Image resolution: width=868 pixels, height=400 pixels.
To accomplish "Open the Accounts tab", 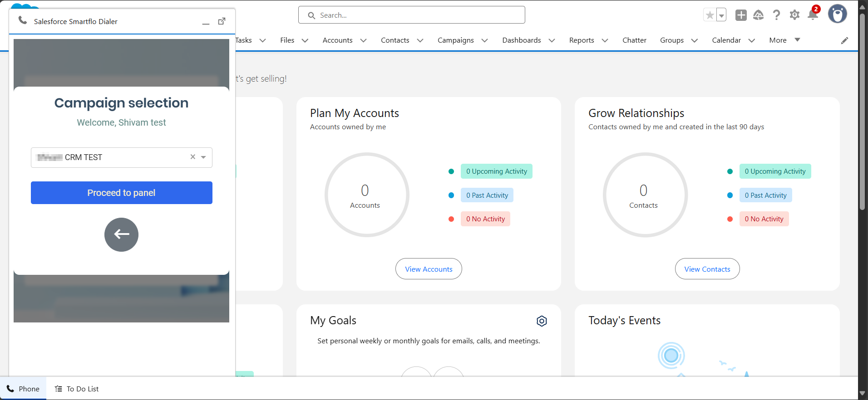I will click(x=337, y=40).
